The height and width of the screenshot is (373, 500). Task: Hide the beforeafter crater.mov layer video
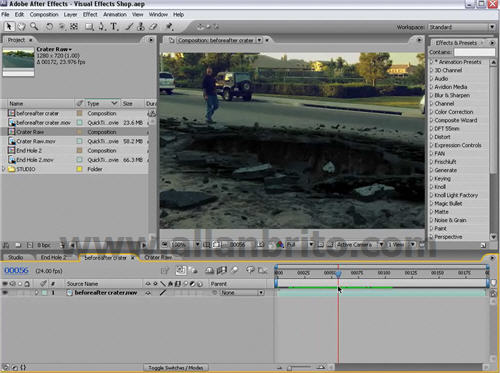pyautogui.click(x=5, y=293)
